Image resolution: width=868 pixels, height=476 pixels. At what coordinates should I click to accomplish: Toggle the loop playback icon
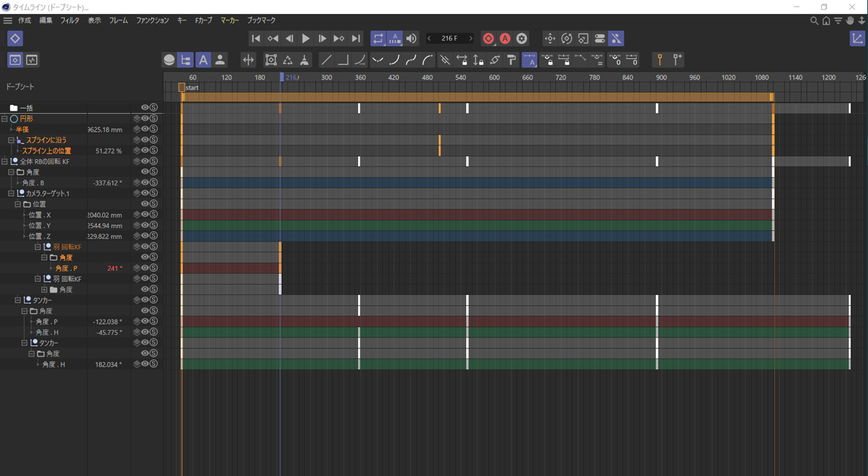tap(378, 39)
